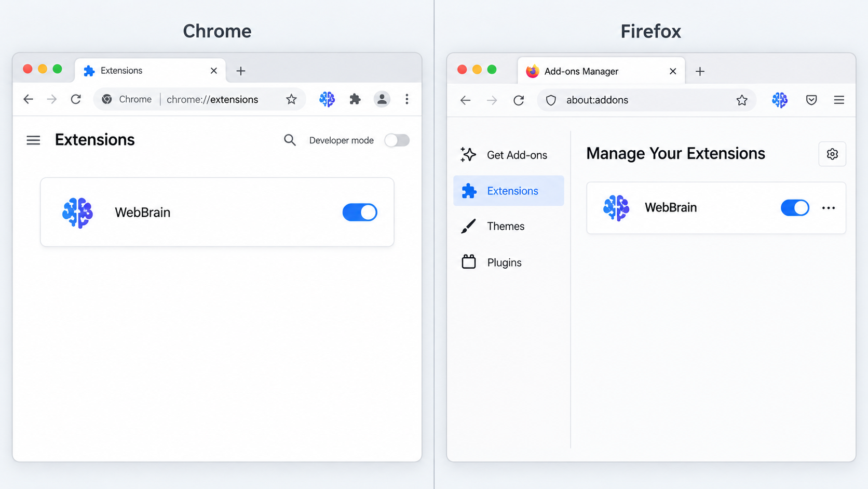Click the forward arrow in Chrome
Image resolution: width=868 pixels, height=489 pixels.
[52, 99]
